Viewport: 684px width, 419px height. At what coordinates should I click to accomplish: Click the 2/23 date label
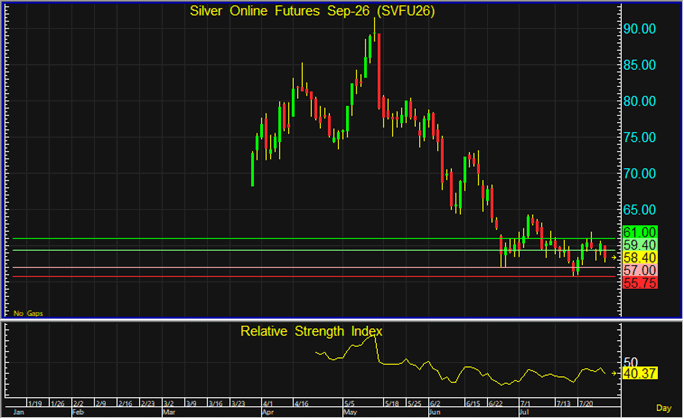pos(148,404)
